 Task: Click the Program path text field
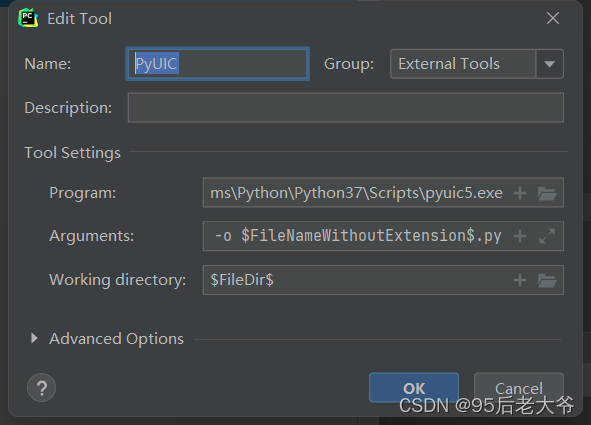[x=357, y=193]
